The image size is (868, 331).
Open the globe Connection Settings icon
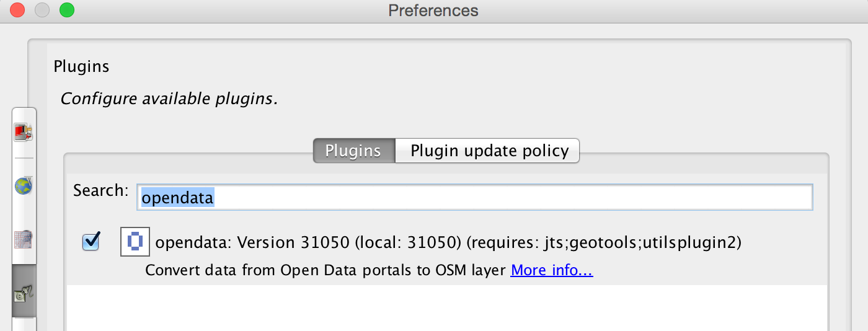click(x=24, y=185)
